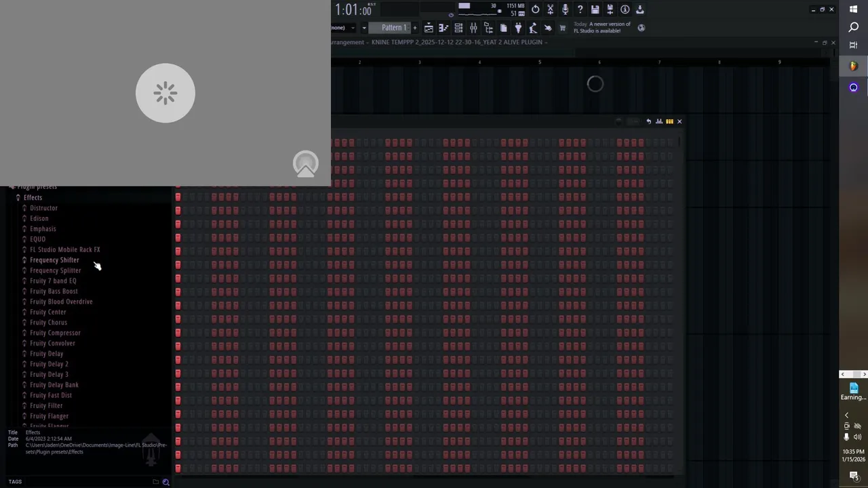The image size is (868, 488).
Task: Select Fruity Fast Dist entry
Action: tap(50, 395)
